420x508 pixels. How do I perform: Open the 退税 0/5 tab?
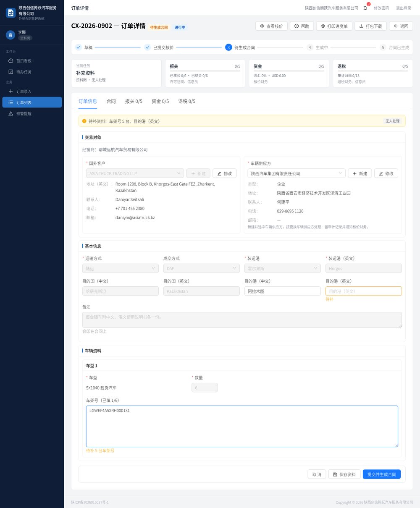186,101
